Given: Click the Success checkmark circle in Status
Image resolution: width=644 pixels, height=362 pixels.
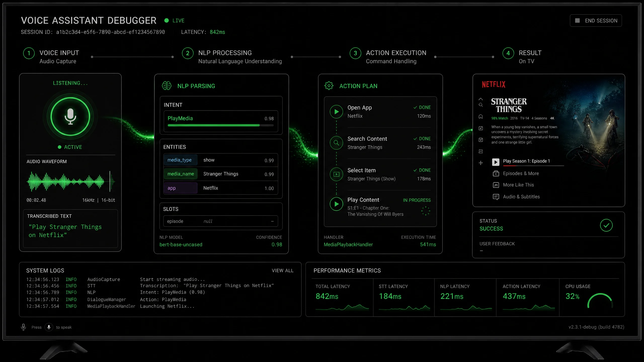Looking at the screenshot, I should tap(606, 225).
